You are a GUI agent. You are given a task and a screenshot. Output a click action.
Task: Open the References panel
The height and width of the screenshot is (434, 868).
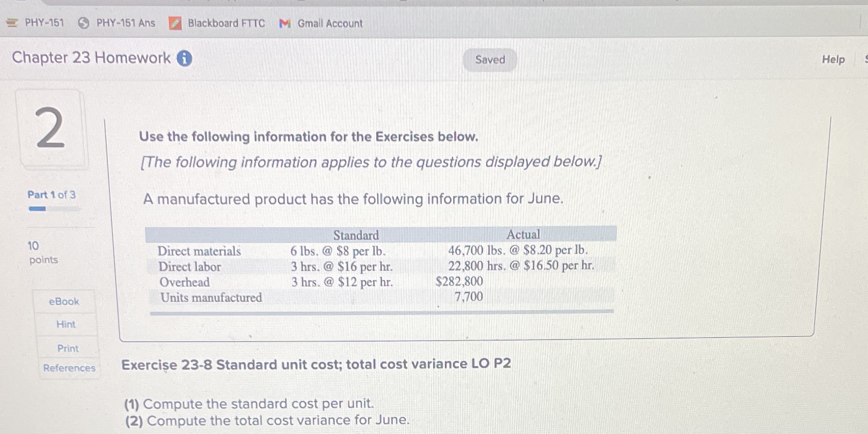coord(69,368)
